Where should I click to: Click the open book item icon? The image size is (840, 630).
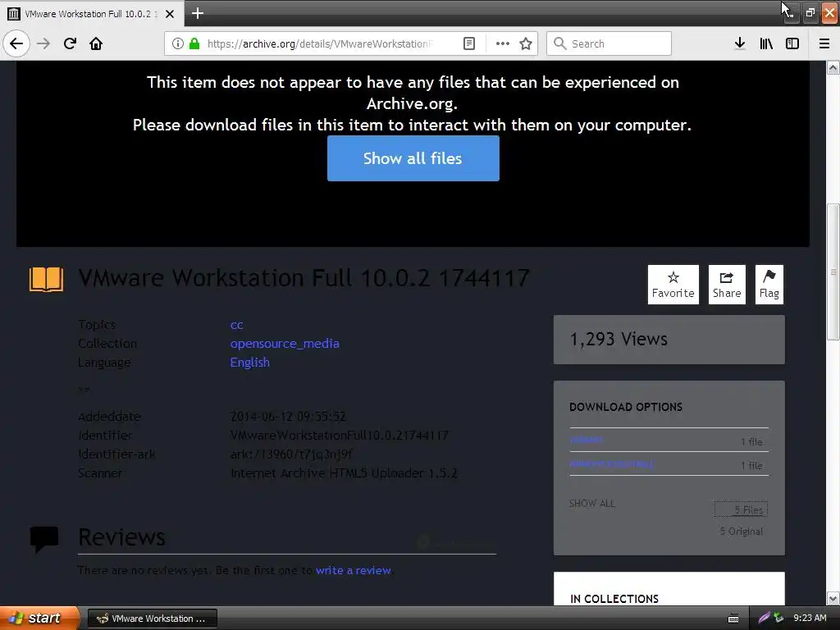click(46, 279)
